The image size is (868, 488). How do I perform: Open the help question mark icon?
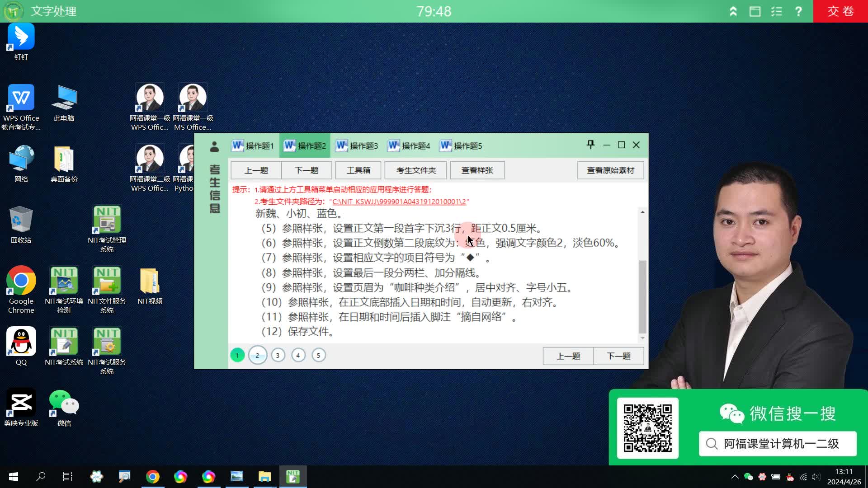(x=798, y=11)
